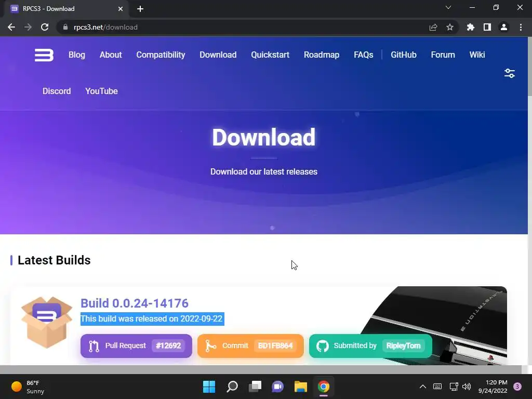532x399 pixels.
Task: Open the YouTube link
Action: [101, 91]
